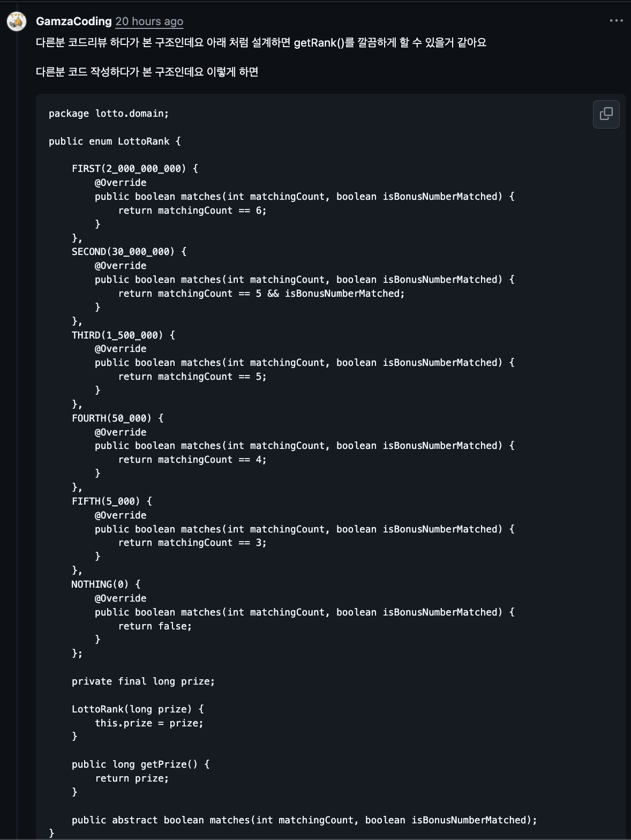This screenshot has height=840, width=631.
Task: Click the "return false;" code line
Action: [155, 626]
